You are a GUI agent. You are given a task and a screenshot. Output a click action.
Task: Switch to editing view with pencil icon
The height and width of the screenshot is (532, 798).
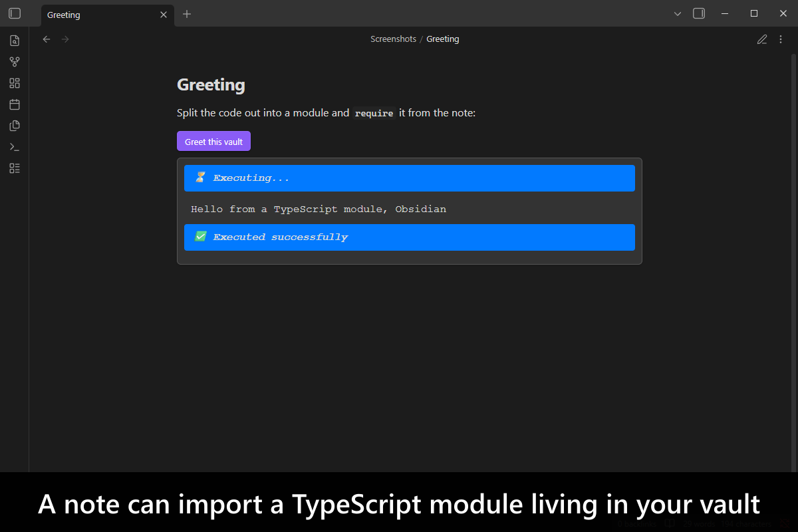click(762, 39)
